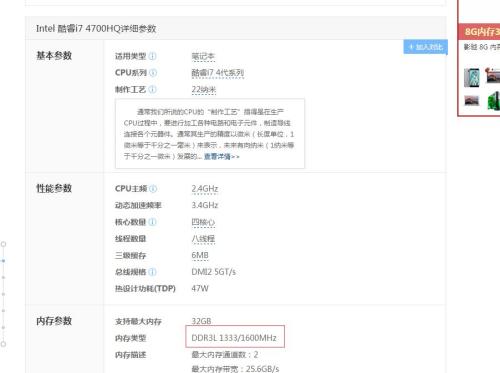Click the 3.4GHz turbo frequency value
The height and width of the screenshot is (373, 500).
click(x=205, y=205)
